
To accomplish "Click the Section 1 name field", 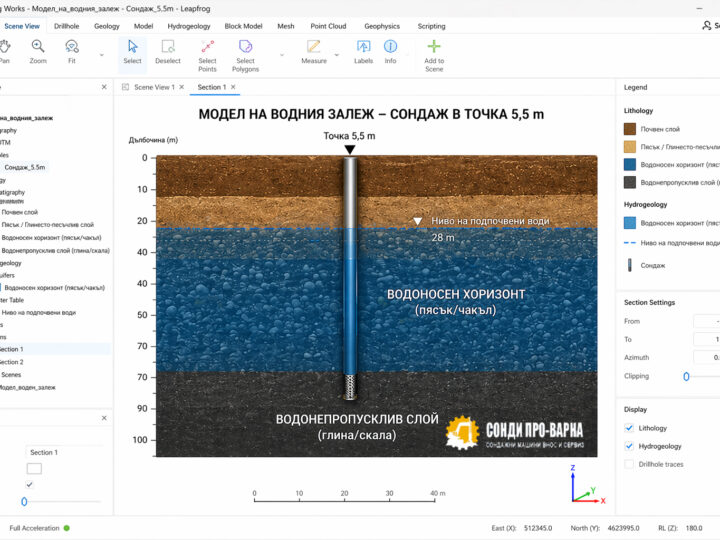I will tap(64, 452).
